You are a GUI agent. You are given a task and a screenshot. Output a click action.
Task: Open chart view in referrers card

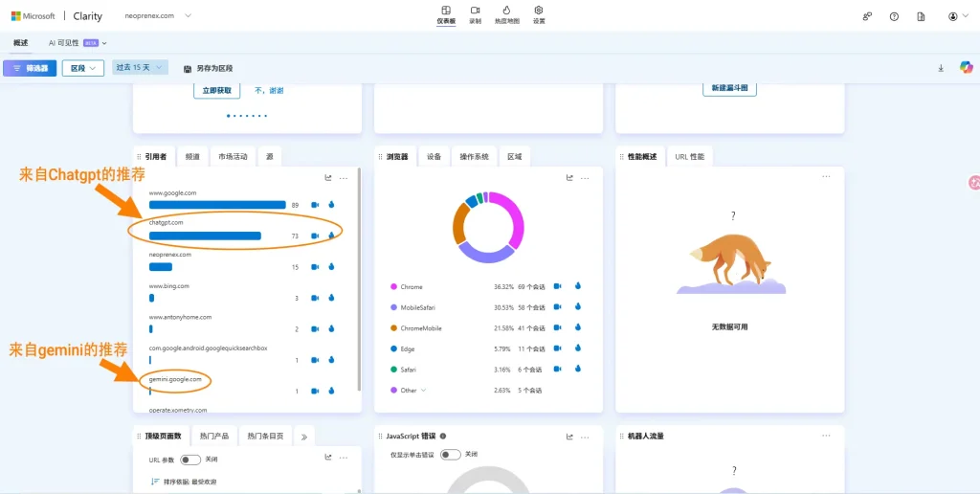[x=328, y=177]
